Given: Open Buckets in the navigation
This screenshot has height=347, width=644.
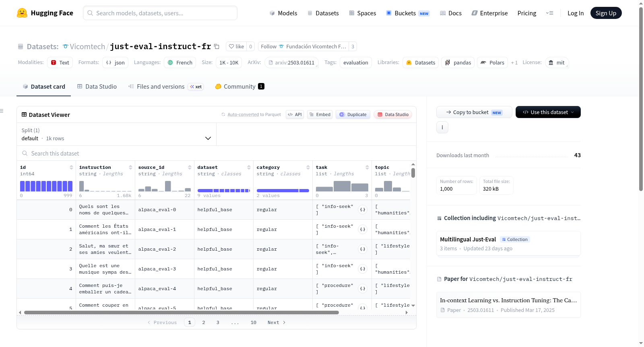Looking at the screenshot, I should [x=408, y=13].
